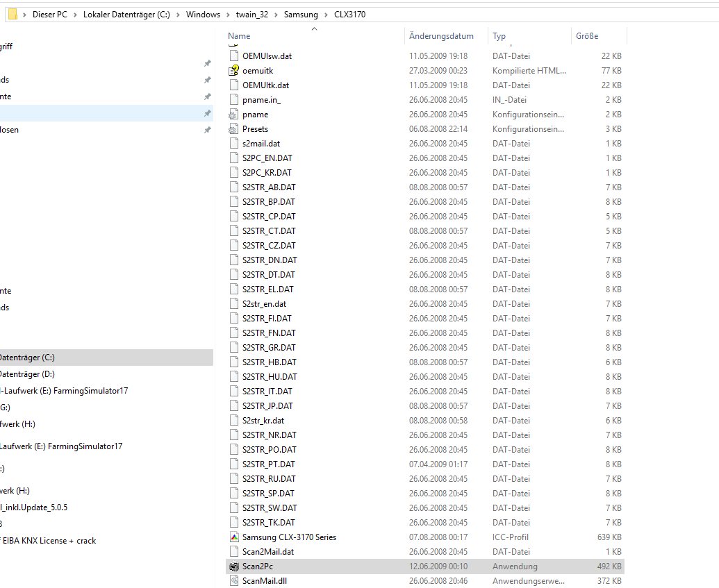Click the OEMUIsw.dat file icon
The image size is (719, 588).
point(234,56)
